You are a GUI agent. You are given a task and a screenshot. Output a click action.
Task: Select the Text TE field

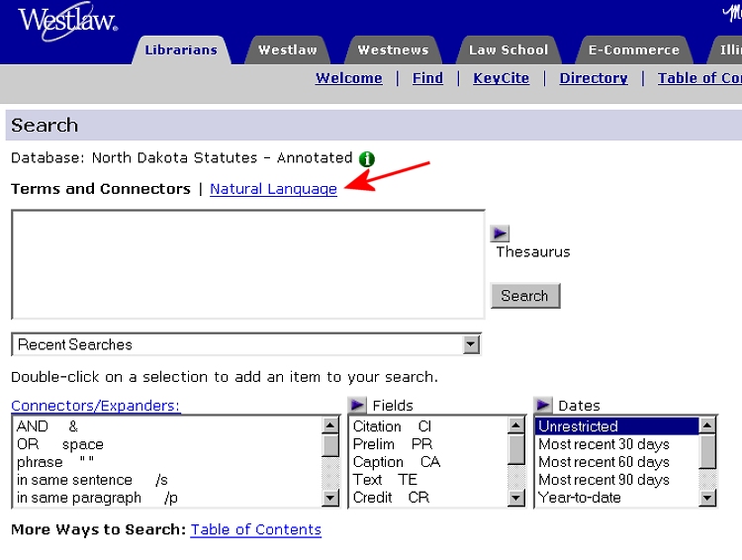coord(428,480)
